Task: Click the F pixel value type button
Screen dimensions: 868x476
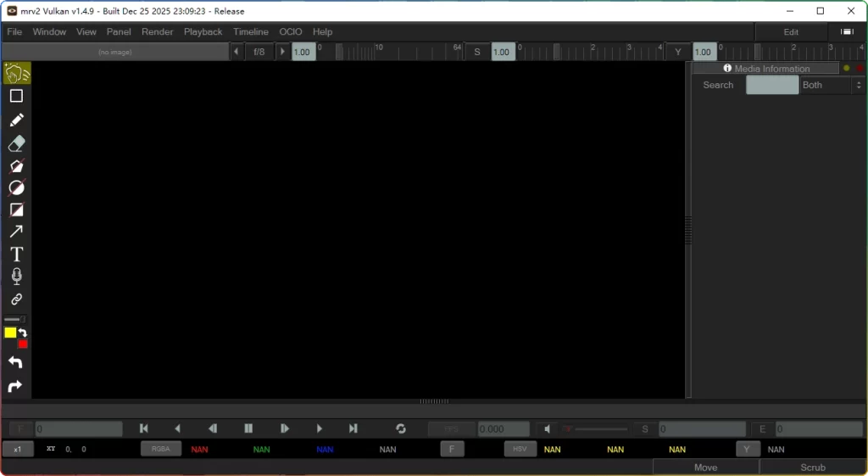Action: (452, 449)
